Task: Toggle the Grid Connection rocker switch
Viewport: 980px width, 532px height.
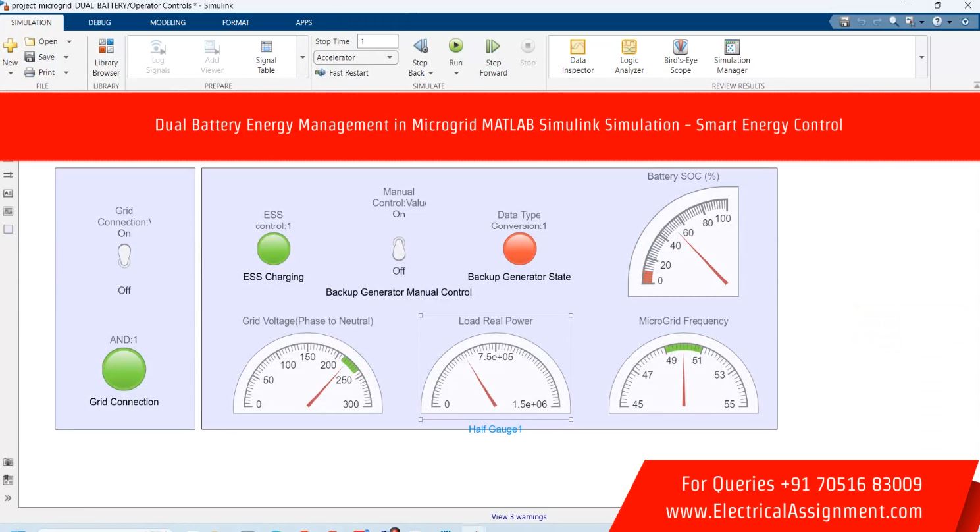Action: point(124,255)
